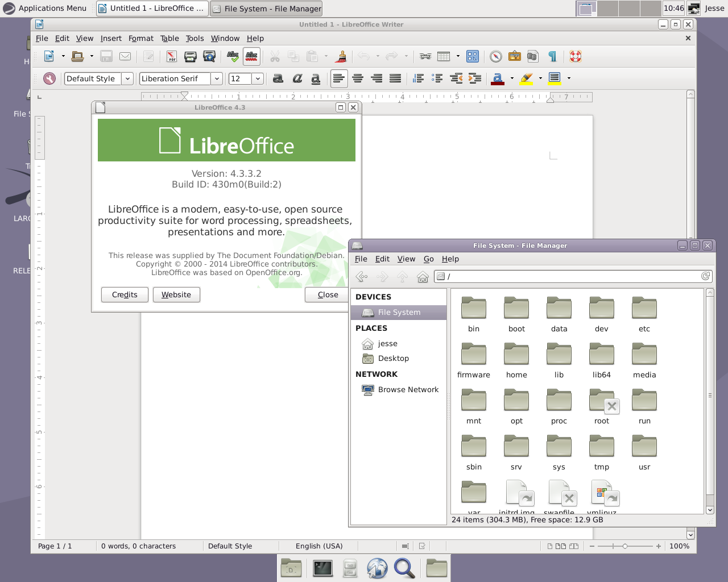Image resolution: width=728 pixels, height=582 pixels.
Task: Click the Bullets list icon
Action: [x=437, y=78]
